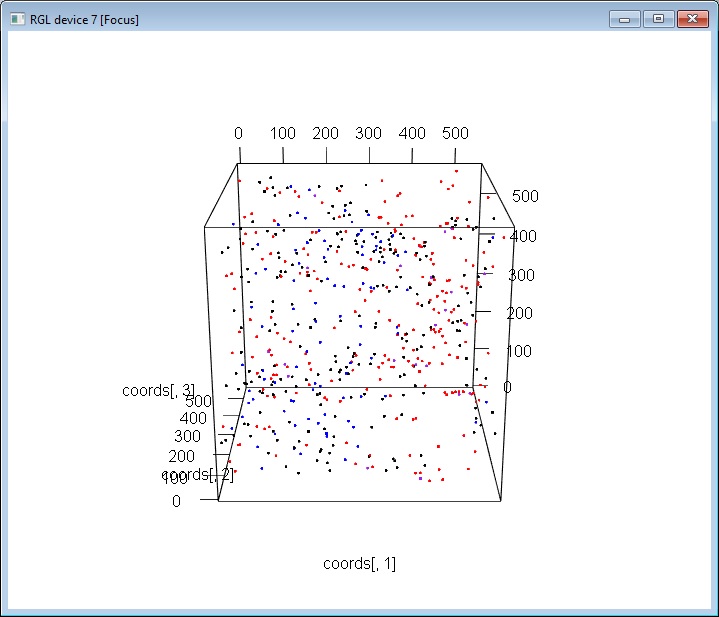Click the 400 tick label on top axis
The height and width of the screenshot is (617, 719).
pyautogui.click(x=412, y=133)
